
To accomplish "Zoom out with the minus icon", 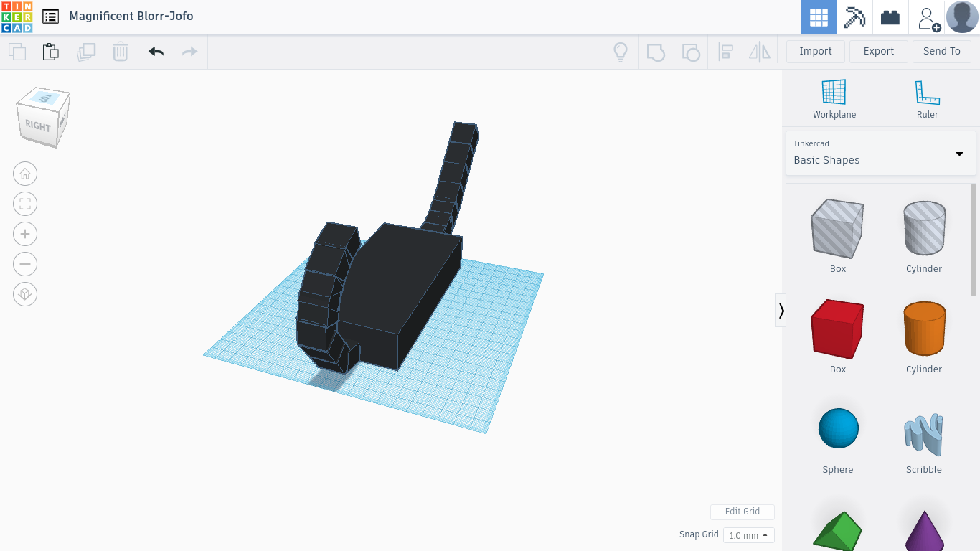I will (x=25, y=264).
